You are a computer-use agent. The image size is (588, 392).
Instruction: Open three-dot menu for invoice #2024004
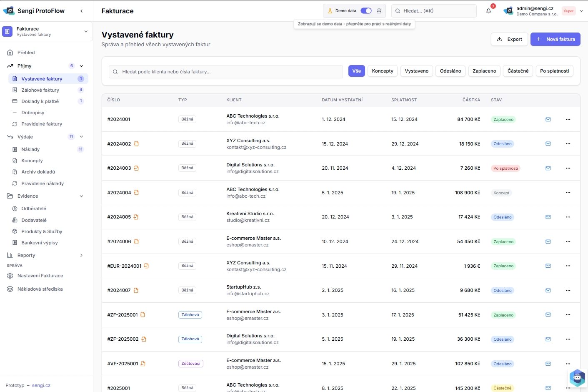pos(568,193)
